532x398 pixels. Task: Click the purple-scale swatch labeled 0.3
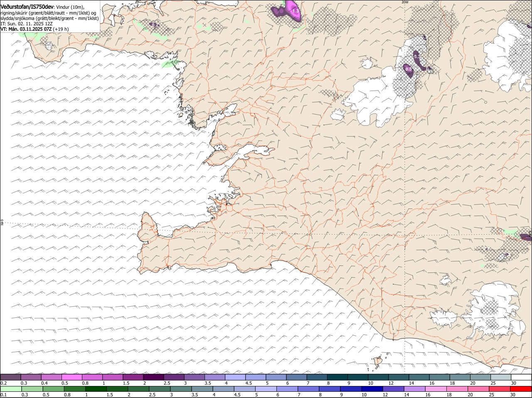(31, 377)
